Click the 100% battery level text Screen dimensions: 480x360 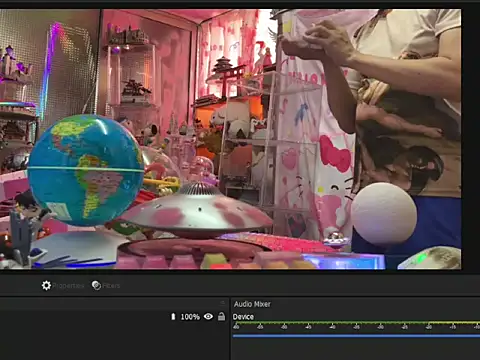click(x=190, y=317)
